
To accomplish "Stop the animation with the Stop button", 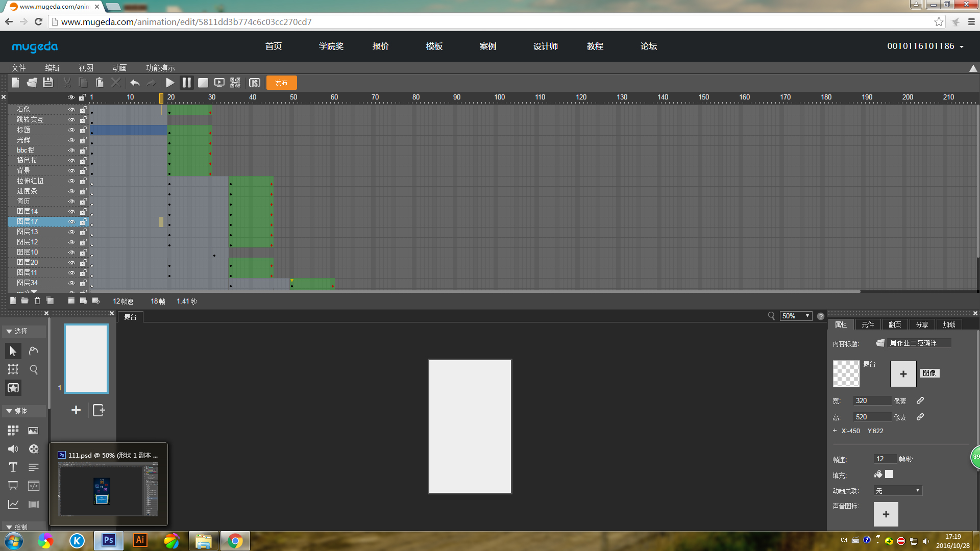I will [203, 83].
